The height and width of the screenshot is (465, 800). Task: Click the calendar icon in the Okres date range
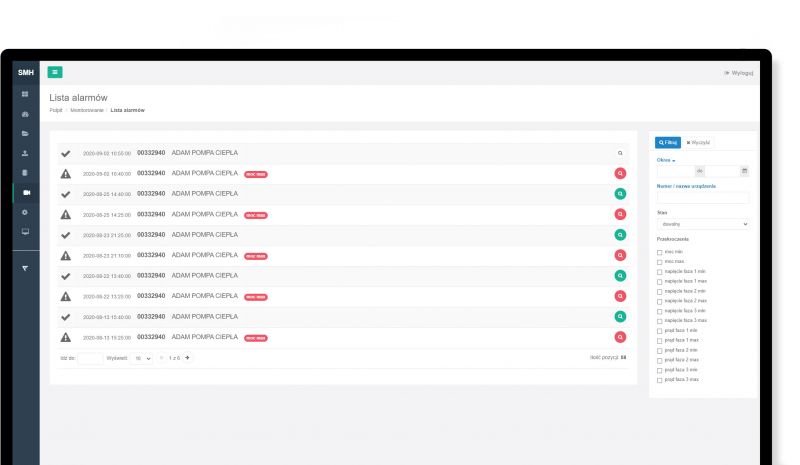(744, 171)
